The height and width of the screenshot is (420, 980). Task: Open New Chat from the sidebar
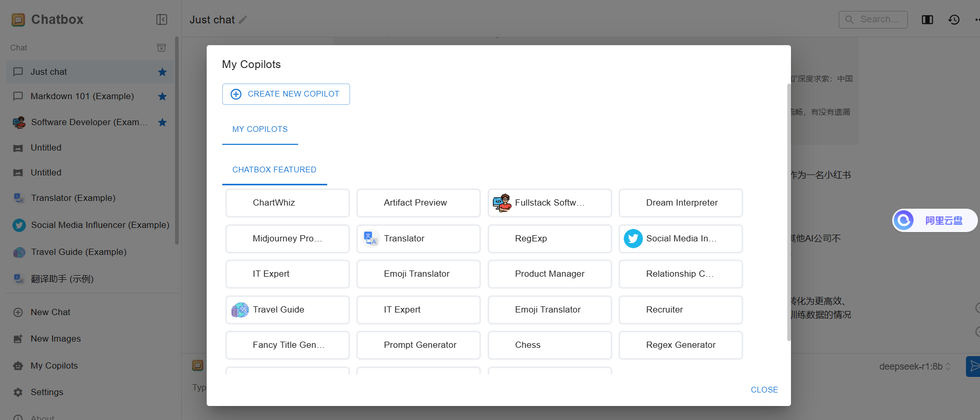point(90,313)
